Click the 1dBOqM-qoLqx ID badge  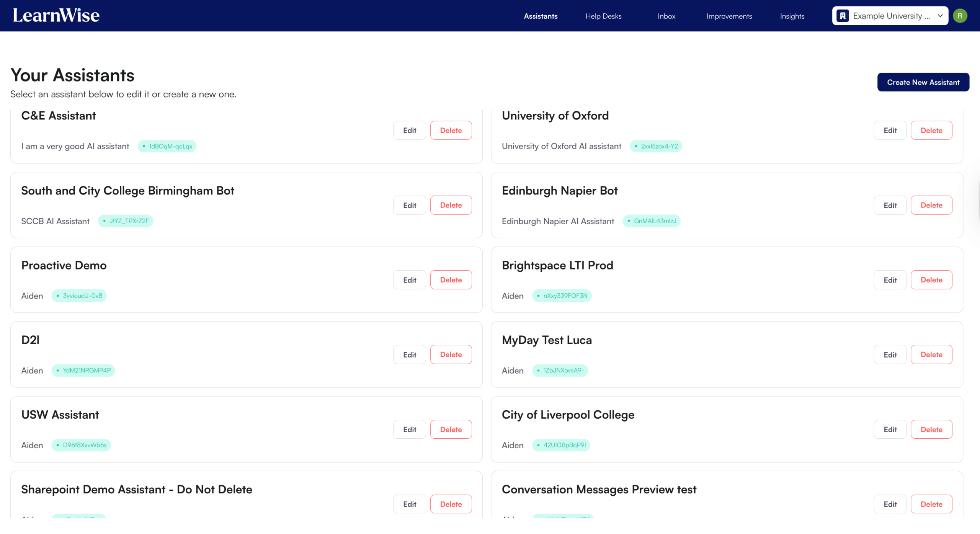coord(167,146)
